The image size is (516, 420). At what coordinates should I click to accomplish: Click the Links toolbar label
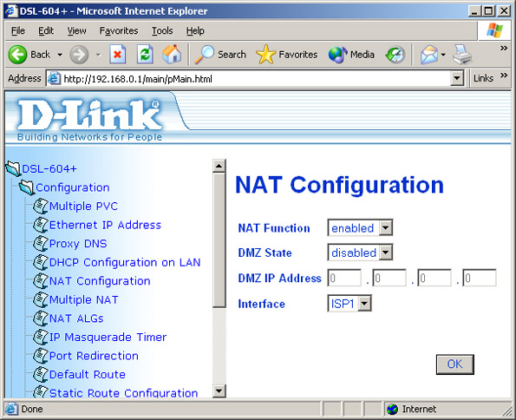click(483, 78)
